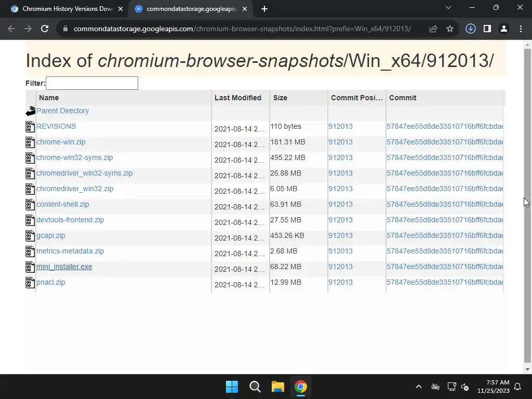Screen dimensions: 532x399
Task: Sort by the Size column header
Action: pyautogui.click(x=299, y=98)
